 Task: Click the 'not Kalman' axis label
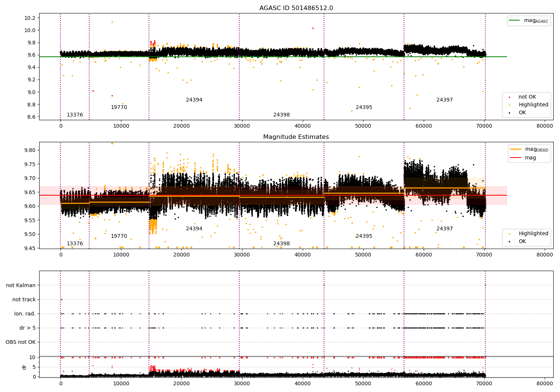[21, 285]
